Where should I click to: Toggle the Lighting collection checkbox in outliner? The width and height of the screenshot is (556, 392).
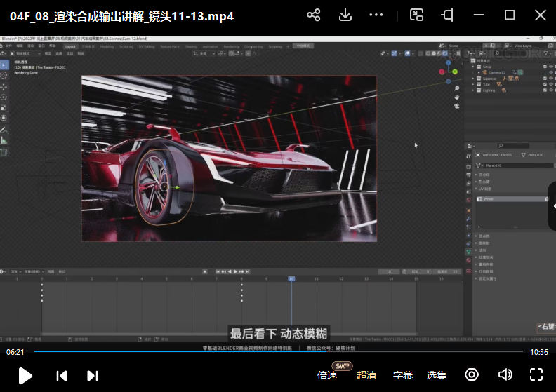[x=543, y=90]
